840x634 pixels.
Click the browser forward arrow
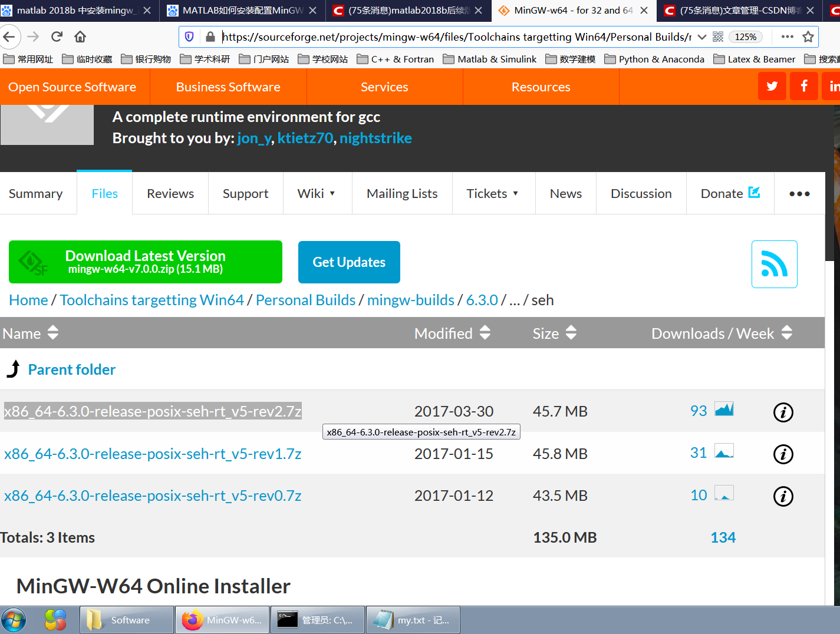(33, 37)
